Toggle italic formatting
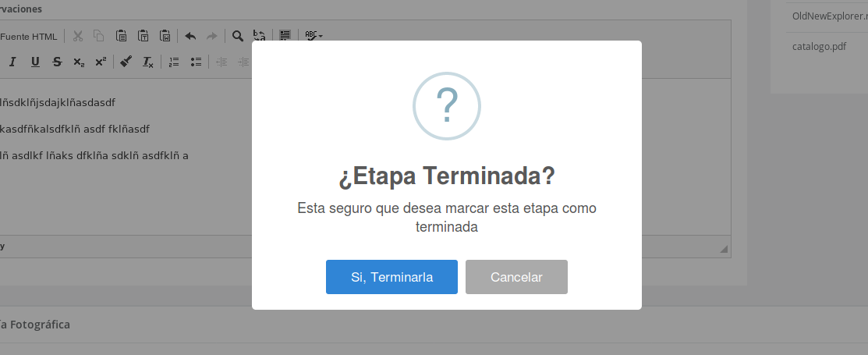The width and height of the screenshot is (868, 355). click(12, 62)
